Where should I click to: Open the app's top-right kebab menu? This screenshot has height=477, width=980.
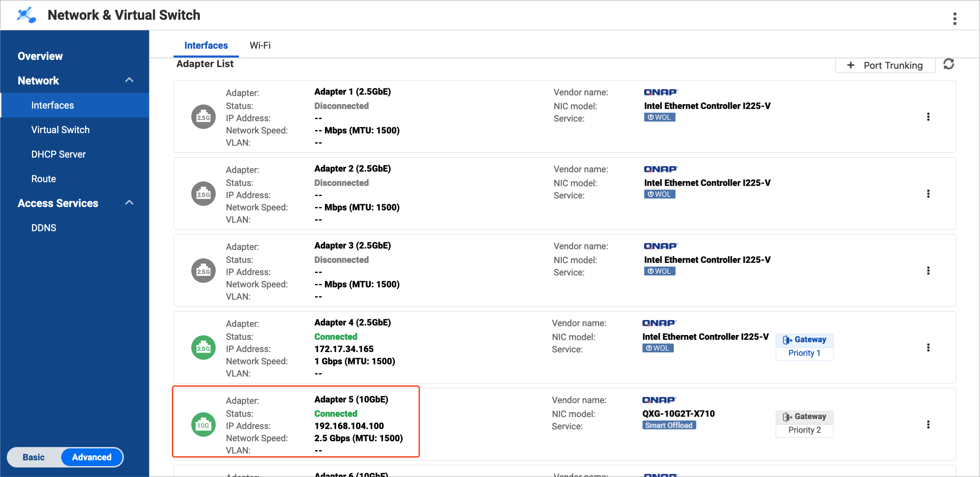954,18
